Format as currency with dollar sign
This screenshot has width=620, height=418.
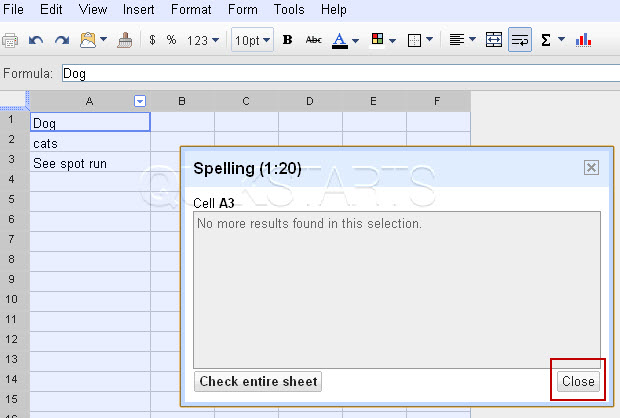[x=152, y=40]
